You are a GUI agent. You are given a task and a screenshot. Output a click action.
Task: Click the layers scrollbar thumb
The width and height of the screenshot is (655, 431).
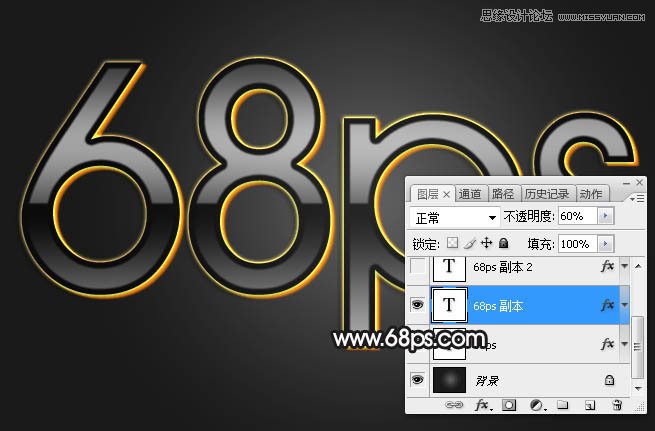point(637,347)
